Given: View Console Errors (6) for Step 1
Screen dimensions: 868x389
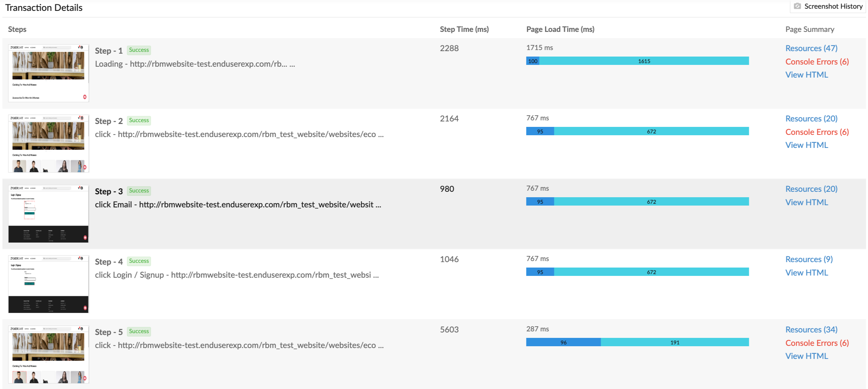Looking at the screenshot, I should click(817, 62).
